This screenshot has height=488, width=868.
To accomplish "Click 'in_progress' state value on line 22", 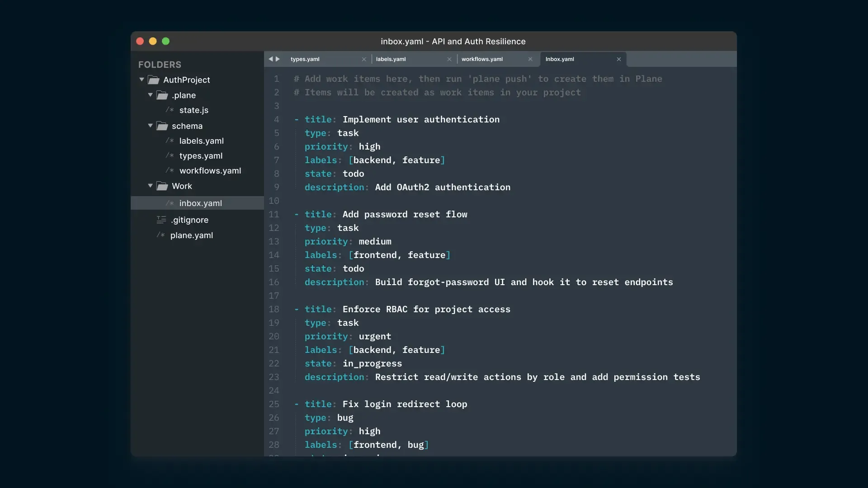I will (372, 363).
